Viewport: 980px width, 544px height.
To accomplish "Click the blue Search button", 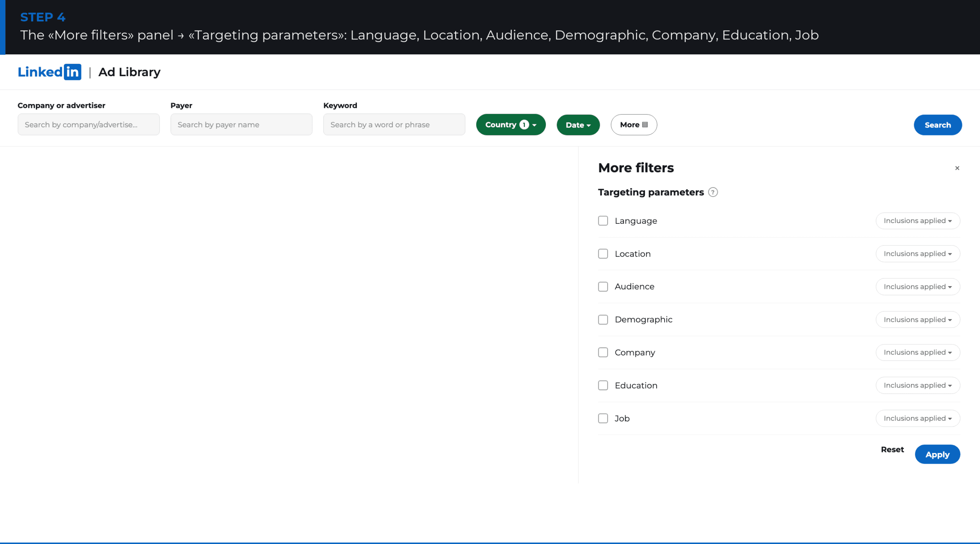I will (x=938, y=125).
